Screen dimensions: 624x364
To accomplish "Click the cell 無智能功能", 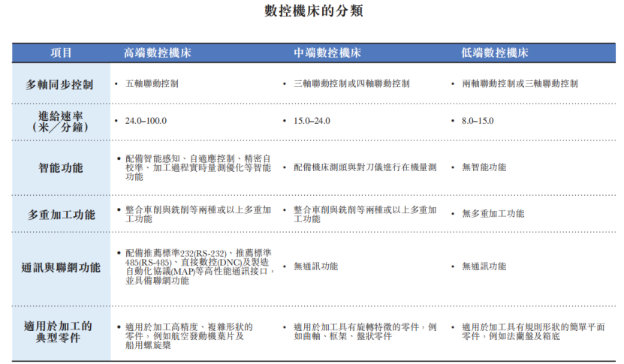I will pos(484,167).
